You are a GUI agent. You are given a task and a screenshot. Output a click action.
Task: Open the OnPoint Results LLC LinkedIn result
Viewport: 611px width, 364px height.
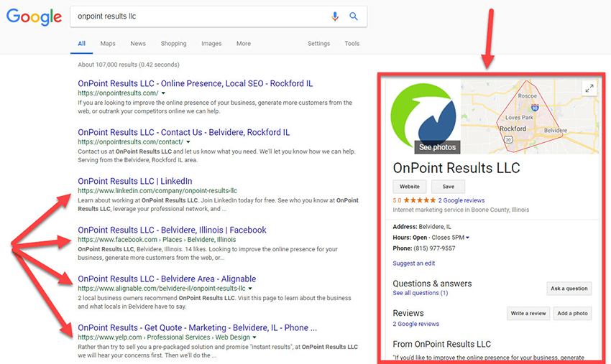[135, 181]
